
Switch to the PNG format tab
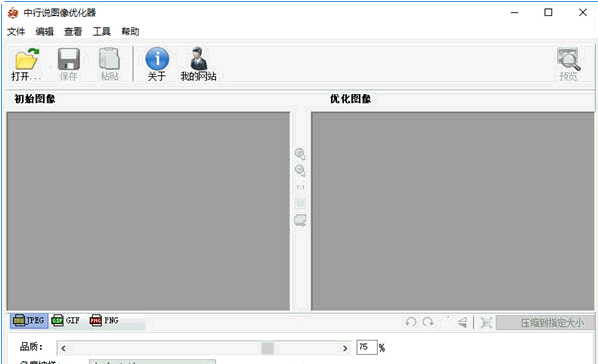tap(104, 321)
